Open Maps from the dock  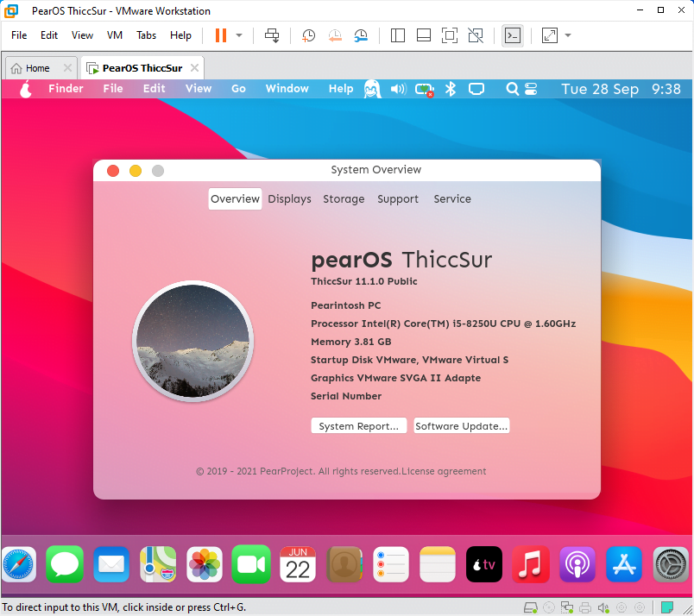point(158,564)
